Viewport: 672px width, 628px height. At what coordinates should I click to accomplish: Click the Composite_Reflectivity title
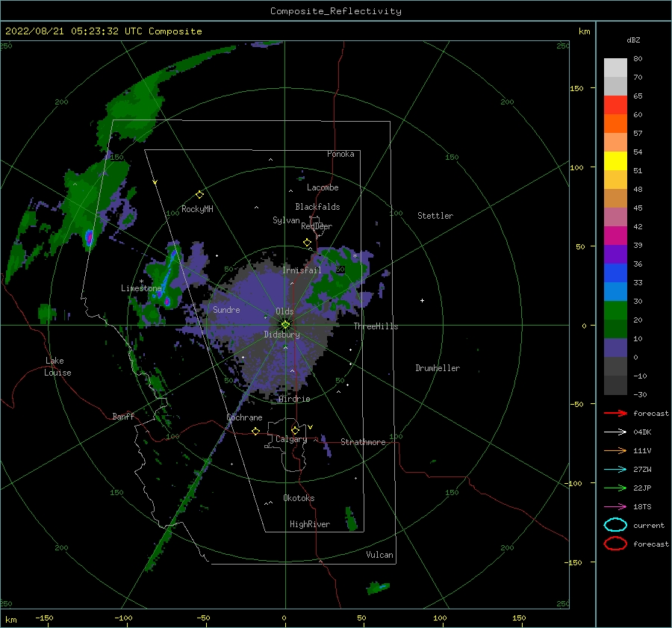click(x=336, y=11)
